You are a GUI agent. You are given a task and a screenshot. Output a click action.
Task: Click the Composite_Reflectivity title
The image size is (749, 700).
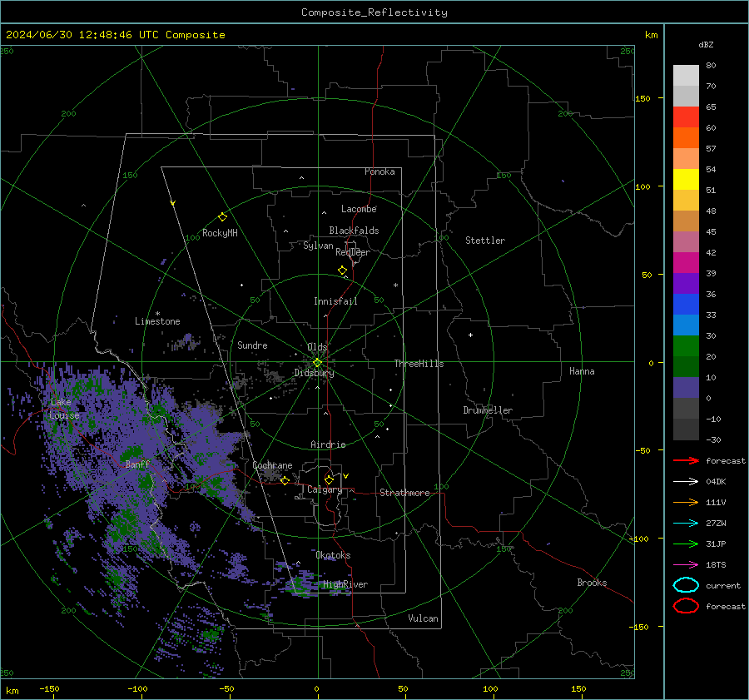374,12
